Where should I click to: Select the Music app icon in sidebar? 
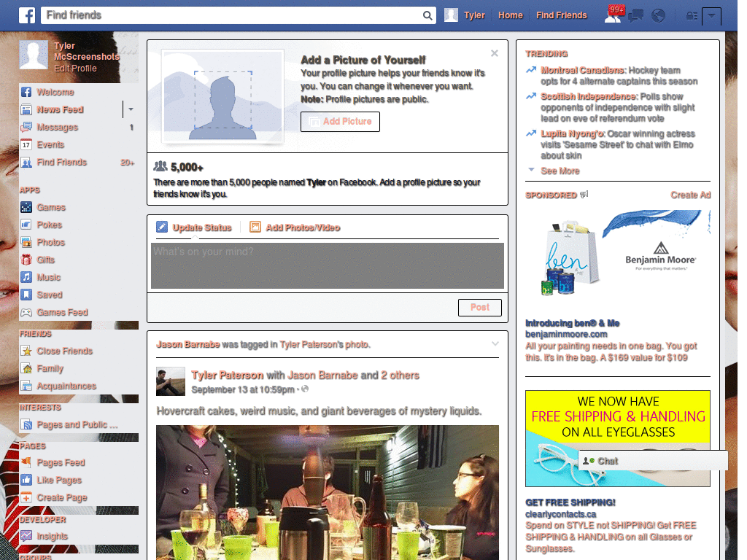point(26,277)
